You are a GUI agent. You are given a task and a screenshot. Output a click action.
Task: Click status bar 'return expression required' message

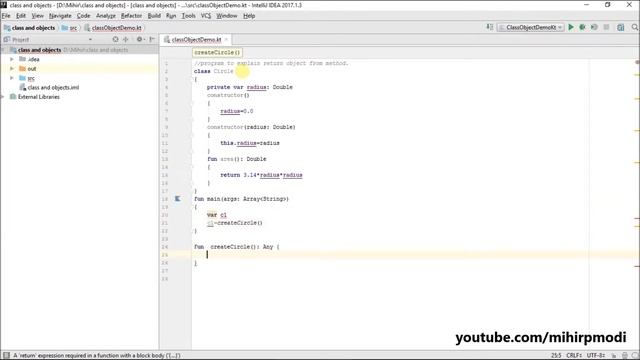pyautogui.click(x=97, y=356)
